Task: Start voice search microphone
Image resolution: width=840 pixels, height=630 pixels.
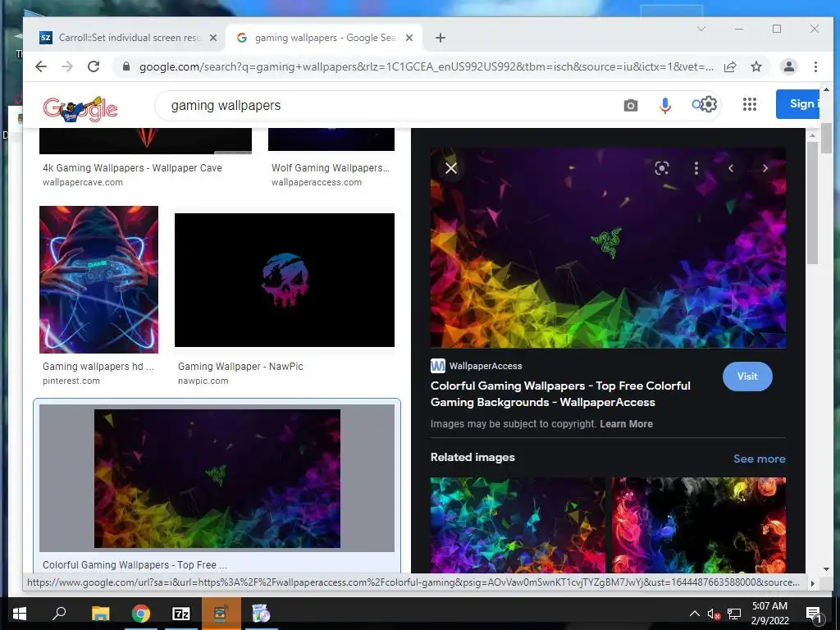Action: tap(664, 106)
